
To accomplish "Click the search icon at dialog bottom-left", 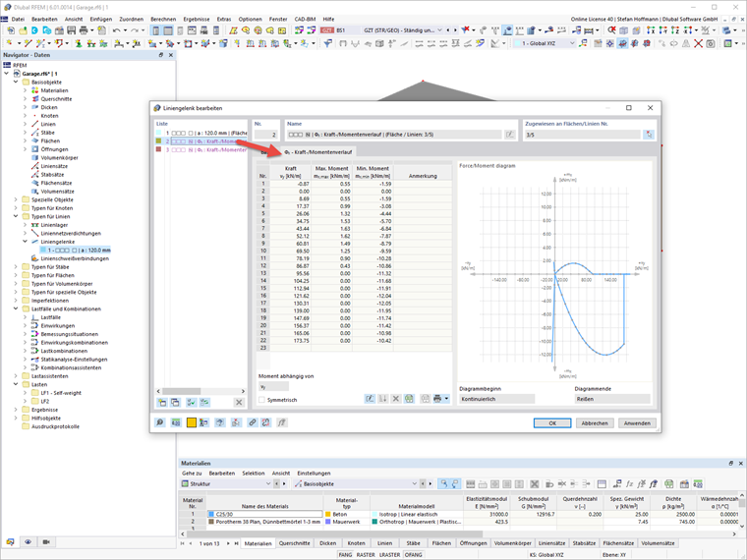I will pos(160,422).
